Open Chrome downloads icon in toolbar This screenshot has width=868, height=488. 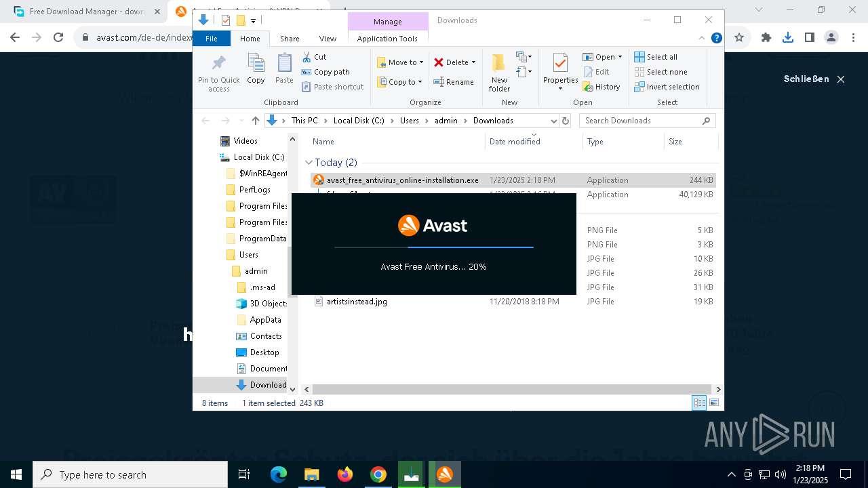pos(788,38)
